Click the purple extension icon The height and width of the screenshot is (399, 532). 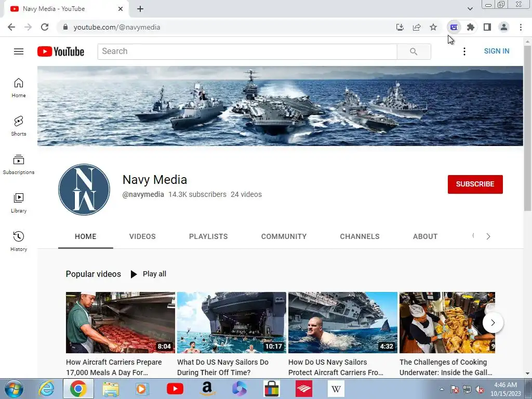pyautogui.click(x=454, y=27)
